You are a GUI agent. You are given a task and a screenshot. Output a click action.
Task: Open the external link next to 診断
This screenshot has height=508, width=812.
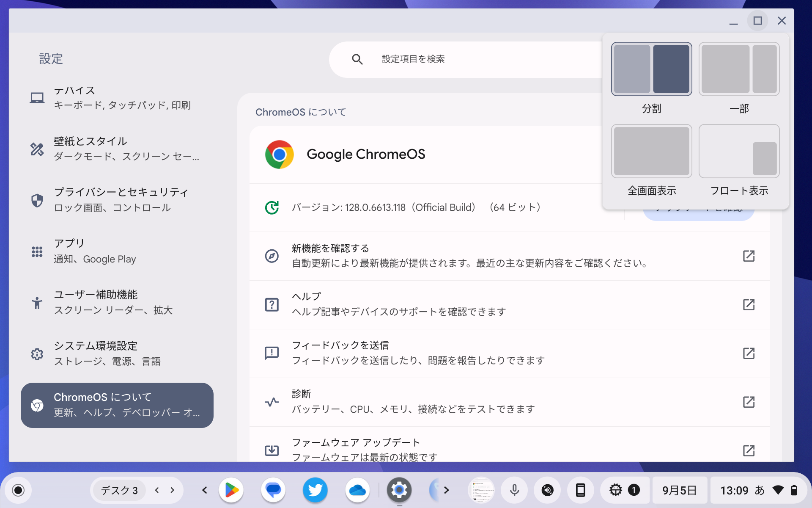(749, 402)
